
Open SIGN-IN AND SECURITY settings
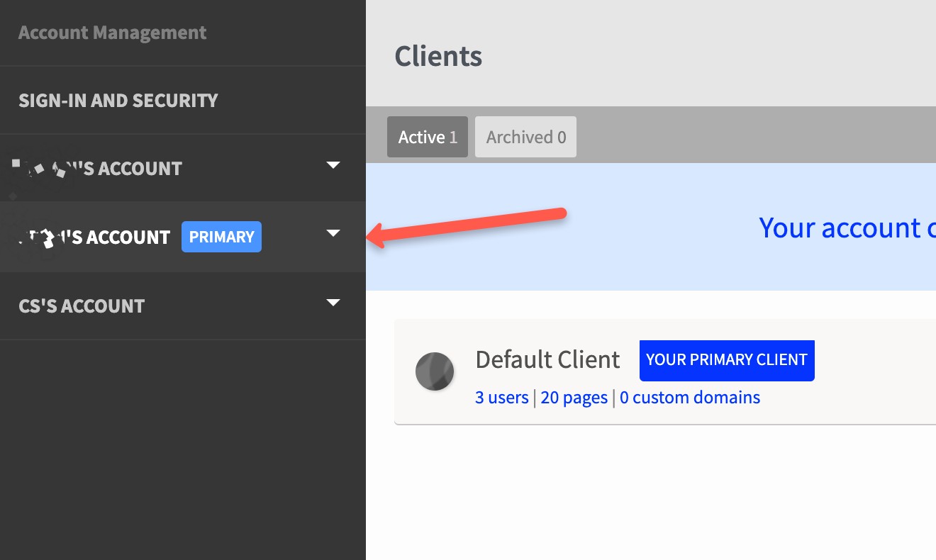click(x=118, y=100)
